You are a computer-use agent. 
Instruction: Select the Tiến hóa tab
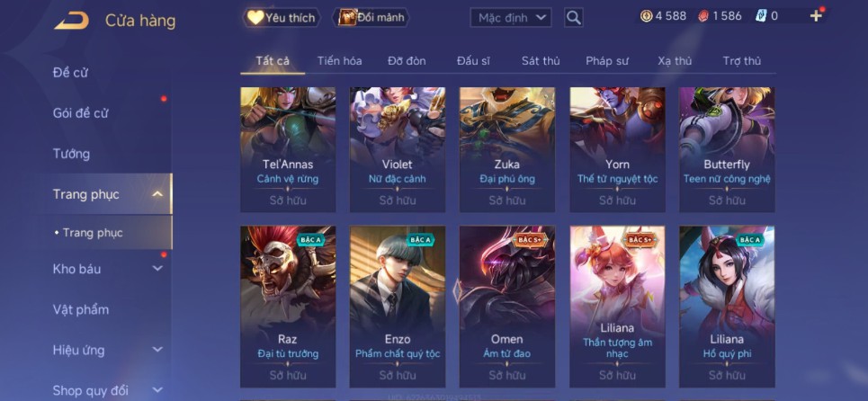coord(339,61)
